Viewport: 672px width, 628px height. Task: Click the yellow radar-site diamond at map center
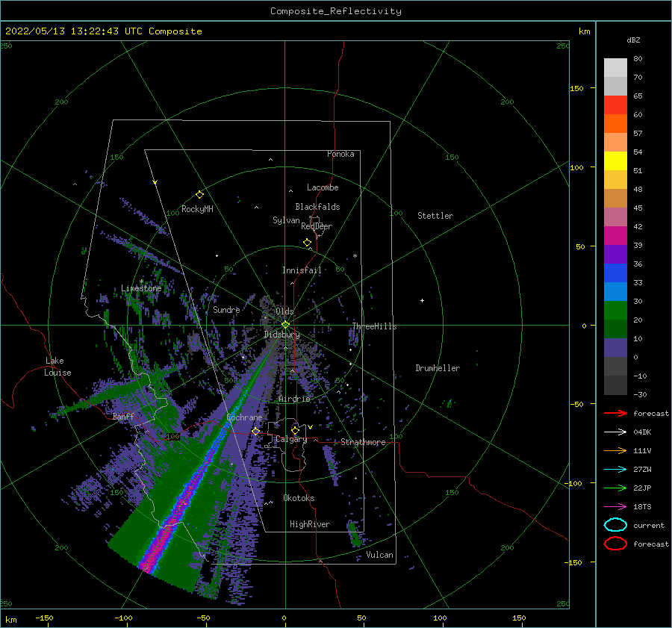point(285,325)
